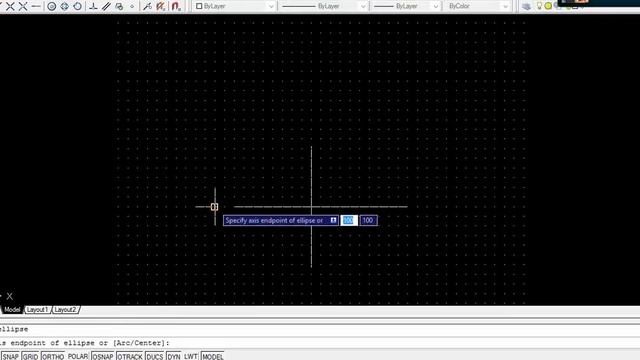Select the Snap to Tangent icon
The width and height of the screenshot is (640, 360).
click(x=78, y=6)
